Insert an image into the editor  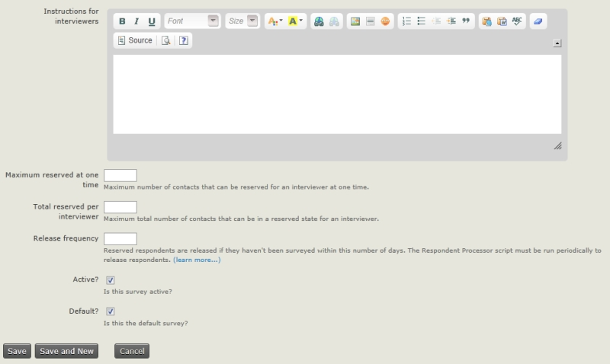(x=355, y=21)
